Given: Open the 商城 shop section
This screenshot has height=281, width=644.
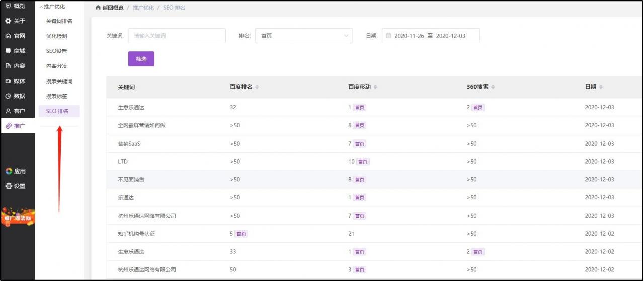Looking at the screenshot, I should coord(15,51).
